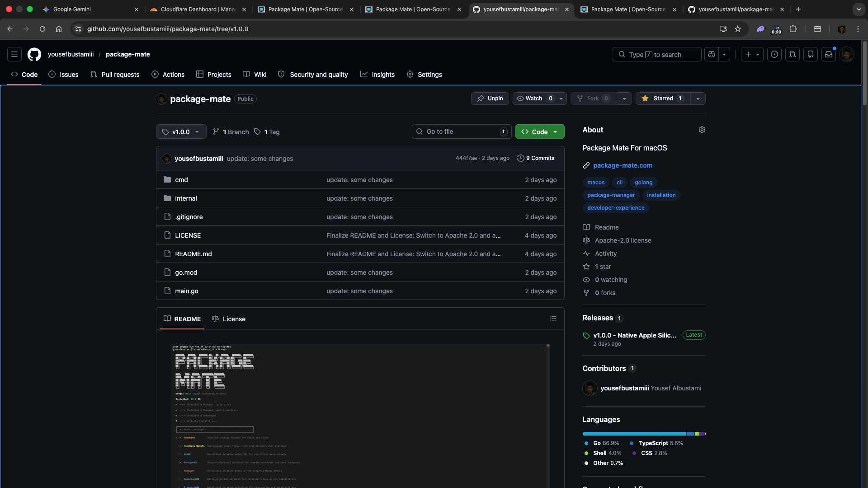Toggle Unpin for this repository
The height and width of the screenshot is (488, 868).
490,99
